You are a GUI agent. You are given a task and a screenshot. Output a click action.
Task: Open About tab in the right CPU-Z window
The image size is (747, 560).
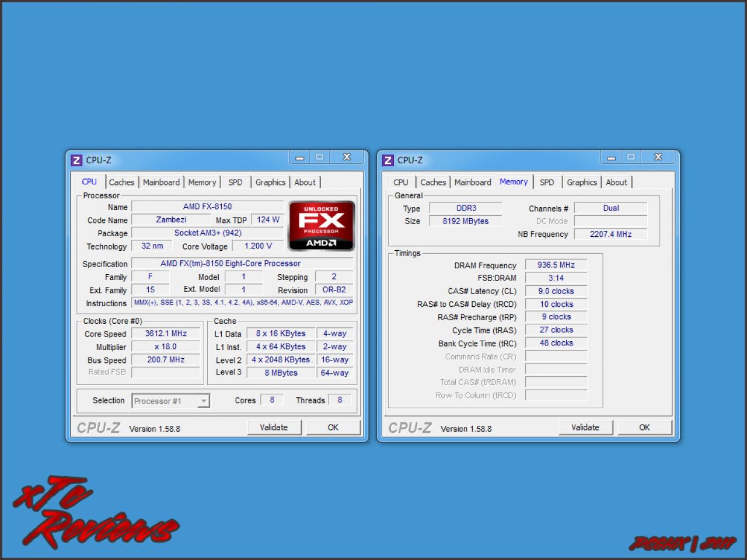[x=616, y=182]
